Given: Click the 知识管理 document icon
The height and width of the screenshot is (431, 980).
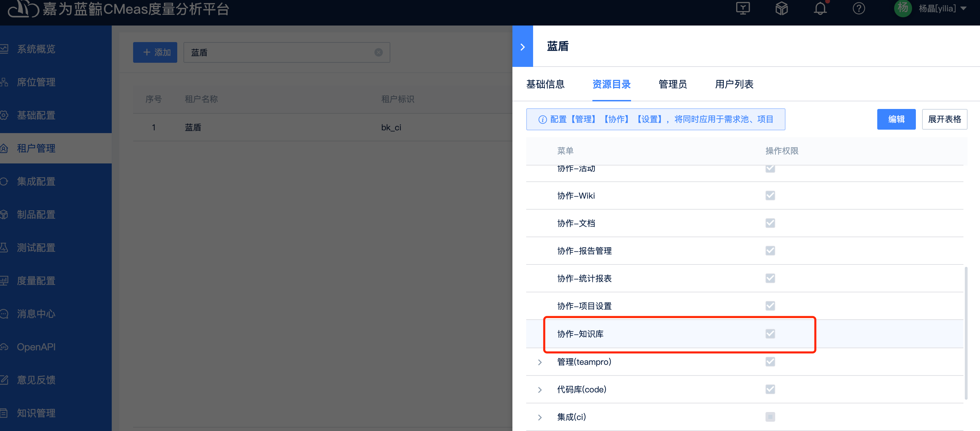Looking at the screenshot, I should [4, 413].
